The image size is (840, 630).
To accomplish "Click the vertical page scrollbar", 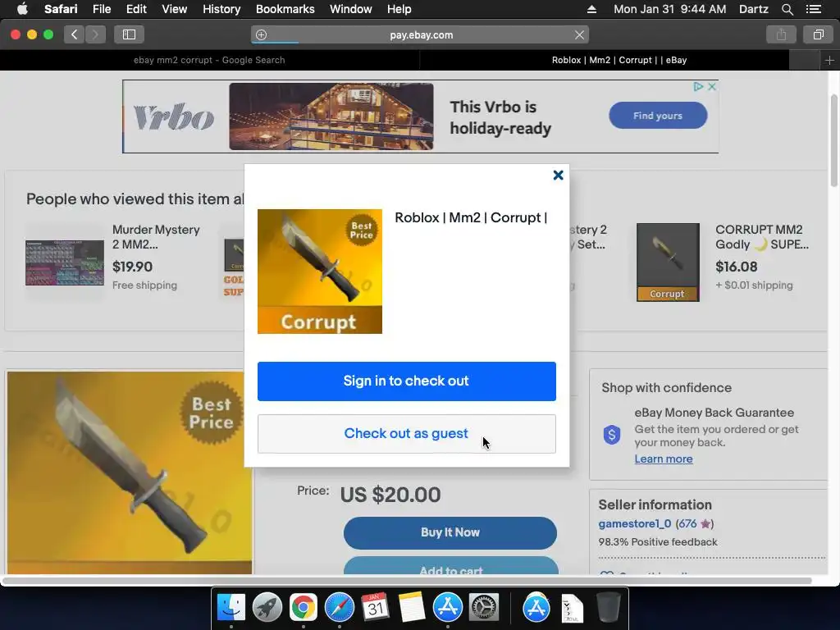I will click(x=834, y=140).
